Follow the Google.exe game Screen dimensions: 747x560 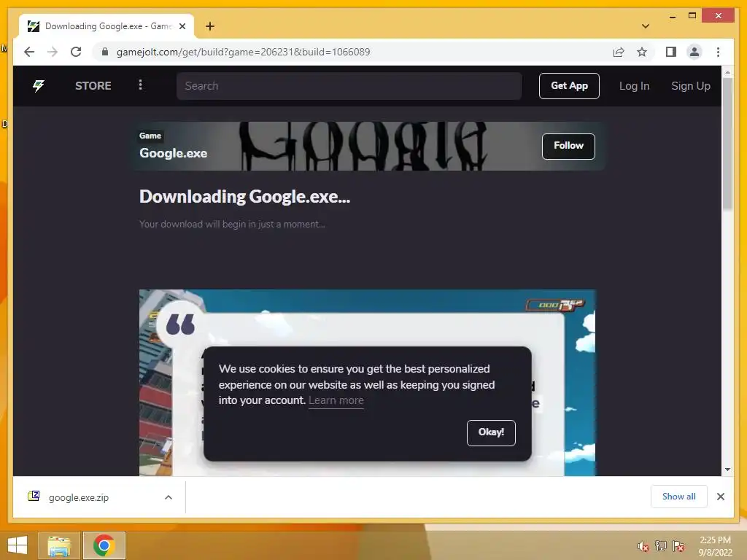pos(568,146)
